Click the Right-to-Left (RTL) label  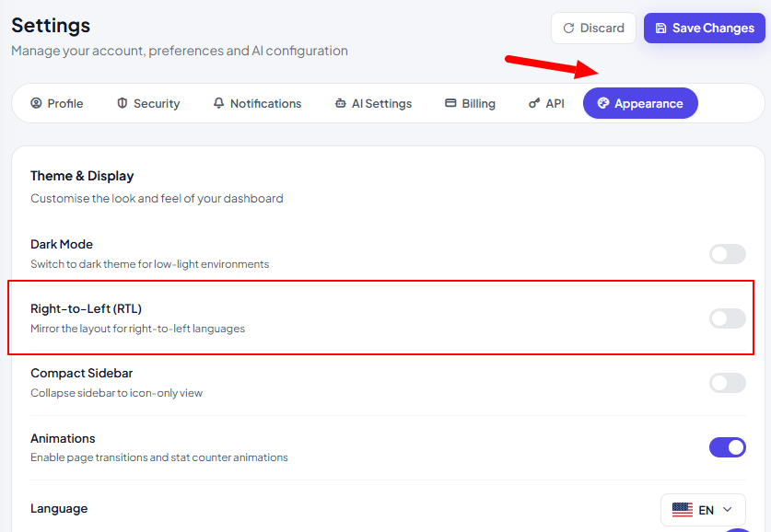tap(86, 308)
